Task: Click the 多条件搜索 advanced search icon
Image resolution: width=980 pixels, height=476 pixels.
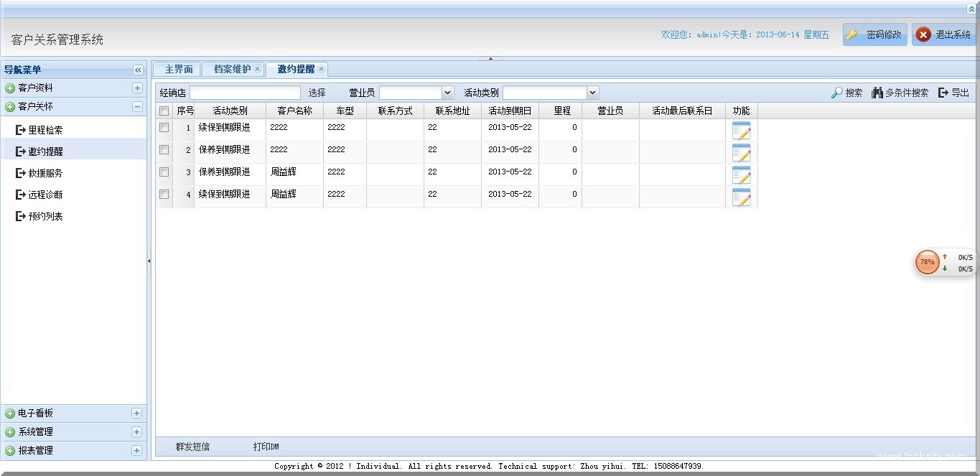Action: pos(876,92)
